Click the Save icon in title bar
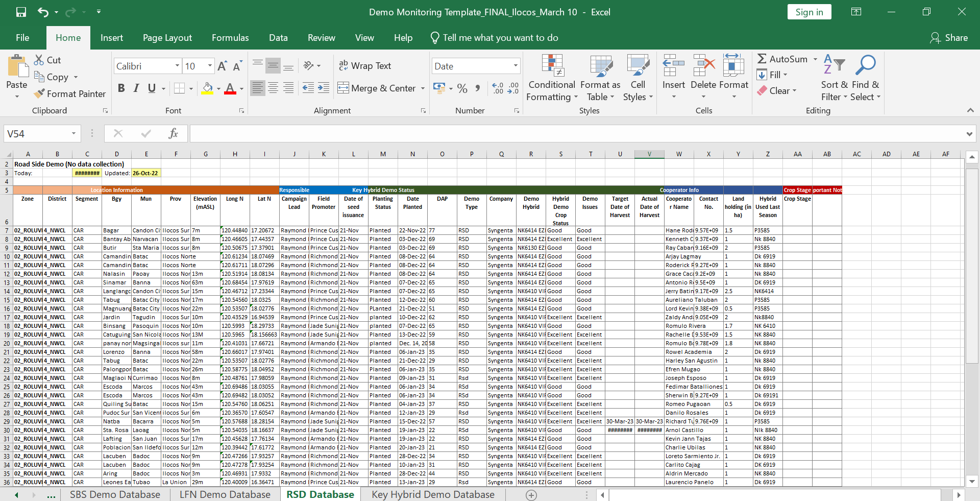 [x=21, y=12]
